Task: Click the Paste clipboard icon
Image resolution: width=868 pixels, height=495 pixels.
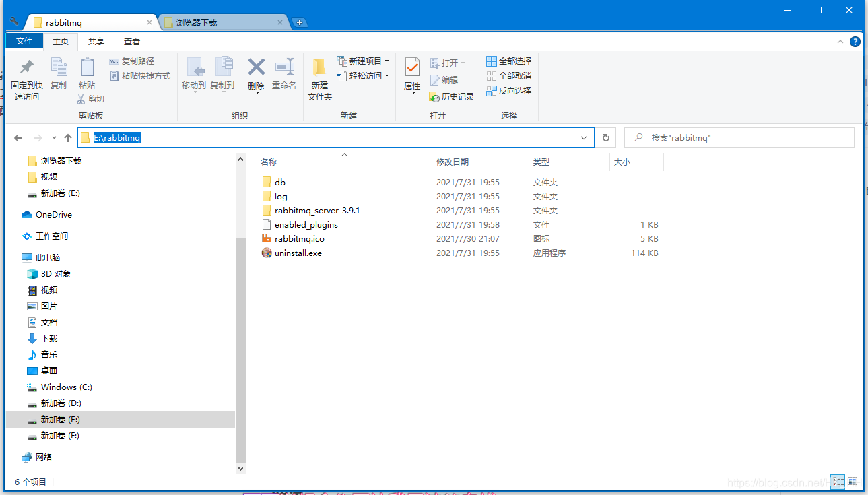Action: [x=87, y=67]
